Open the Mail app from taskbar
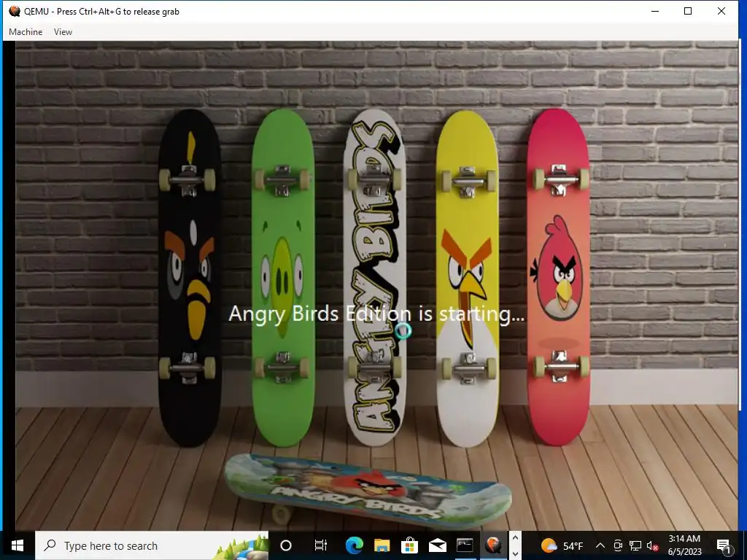Screen dimensions: 747x560 pyautogui.click(x=438, y=545)
